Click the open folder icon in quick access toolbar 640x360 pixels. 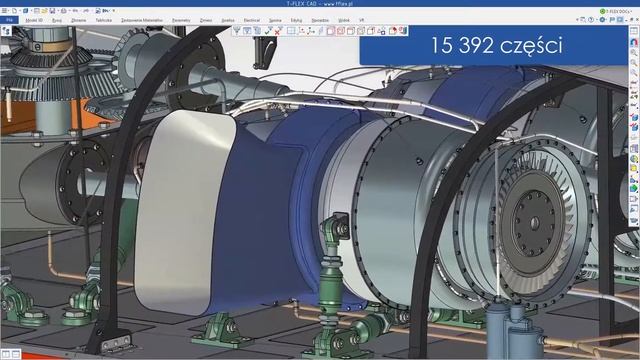pyautogui.click(x=44, y=11)
